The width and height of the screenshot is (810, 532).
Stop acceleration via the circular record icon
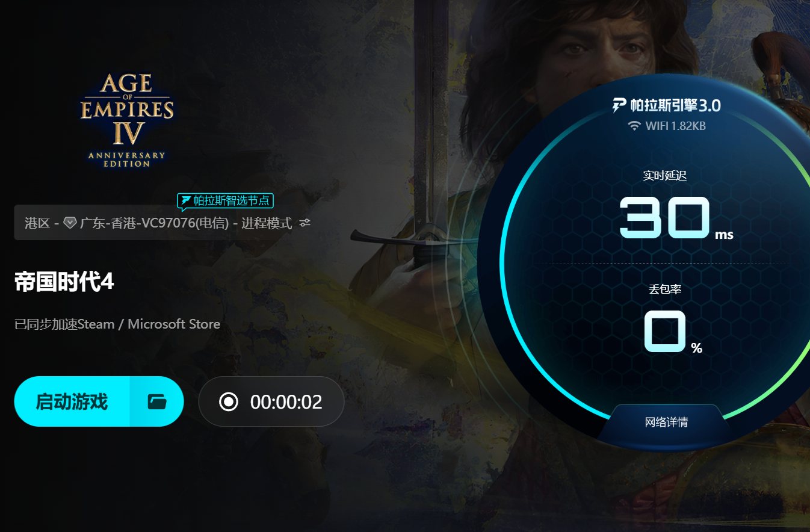point(229,401)
